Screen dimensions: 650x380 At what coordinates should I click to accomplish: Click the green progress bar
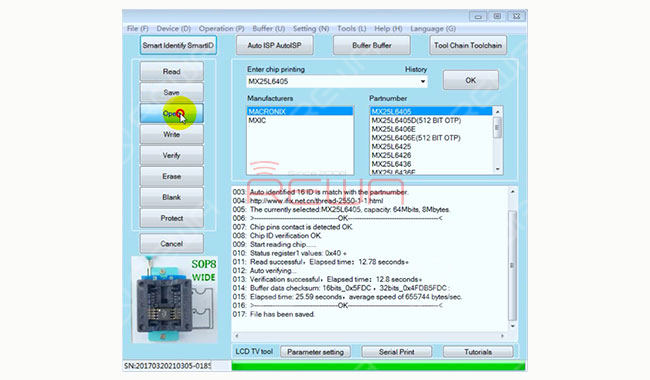coord(378,366)
